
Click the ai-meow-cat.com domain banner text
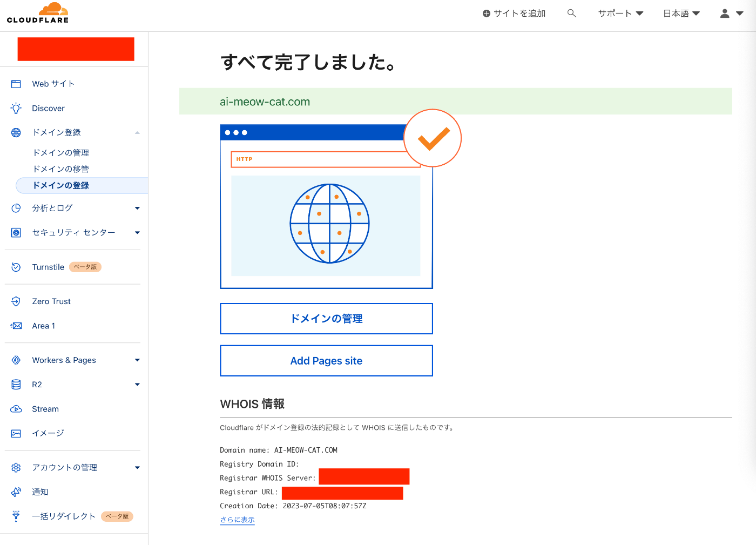265,102
